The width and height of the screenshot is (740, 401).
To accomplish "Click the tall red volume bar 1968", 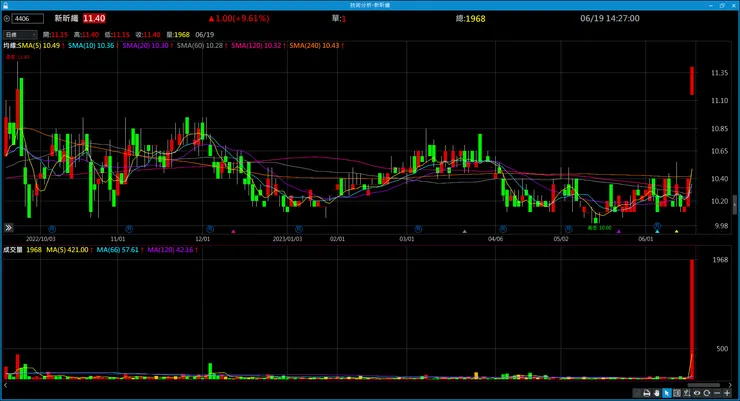I will click(692, 319).
